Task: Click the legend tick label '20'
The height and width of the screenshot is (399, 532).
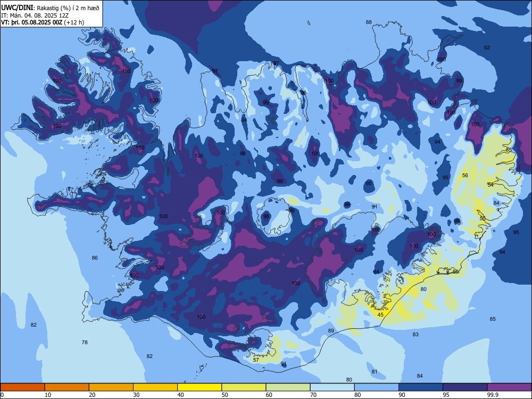Action: [92, 395]
